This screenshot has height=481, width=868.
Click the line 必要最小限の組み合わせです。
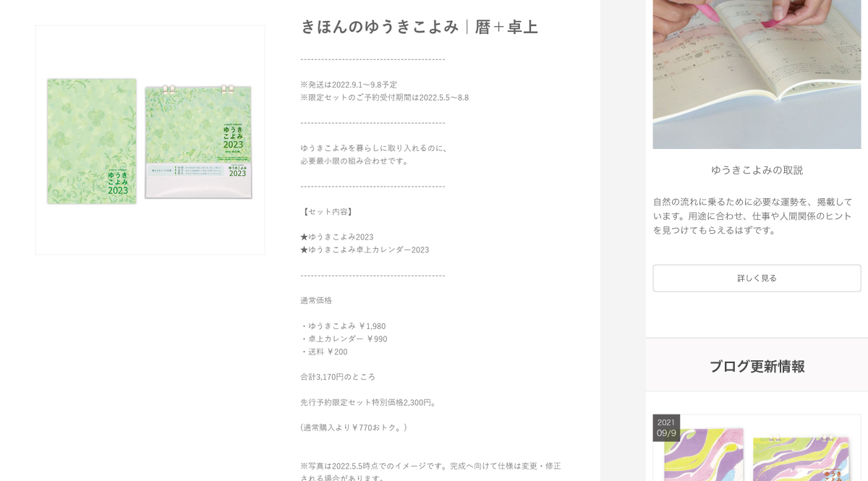[355, 161]
